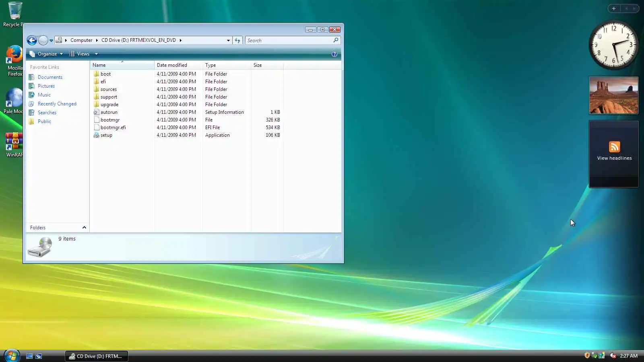Viewport: 644px width, 362px height.
Task: Expand arrow after Computer breadcrumb
Action: pos(97,40)
